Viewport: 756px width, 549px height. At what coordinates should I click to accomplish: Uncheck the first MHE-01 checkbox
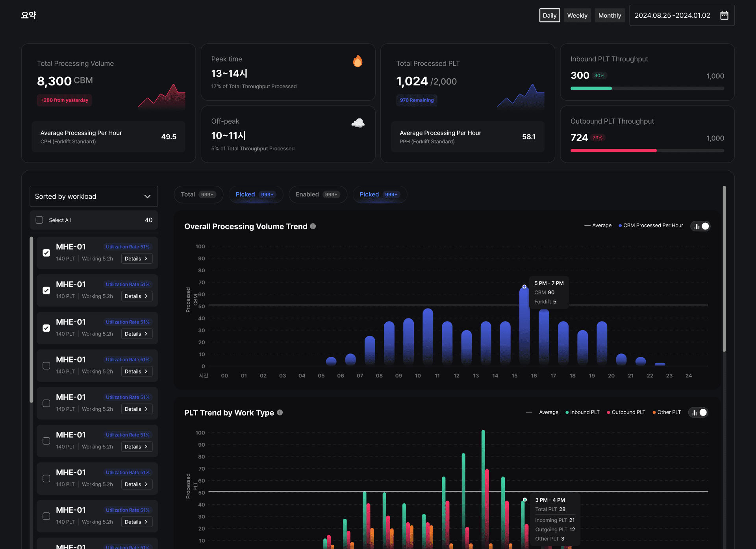tap(46, 253)
